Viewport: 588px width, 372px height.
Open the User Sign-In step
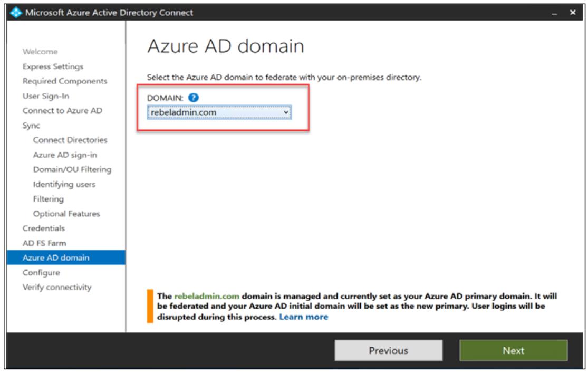point(46,96)
